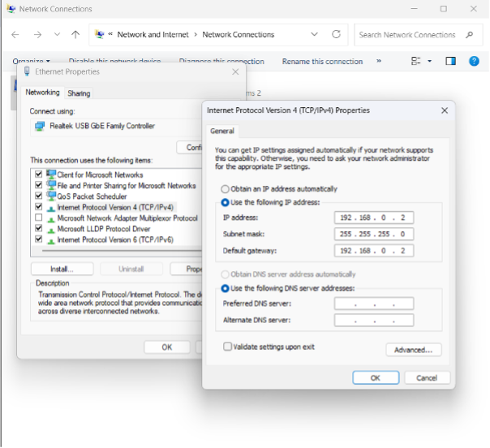The width and height of the screenshot is (490, 448).
Task: Select the General tab in IPv4 Properties
Action: [222, 131]
